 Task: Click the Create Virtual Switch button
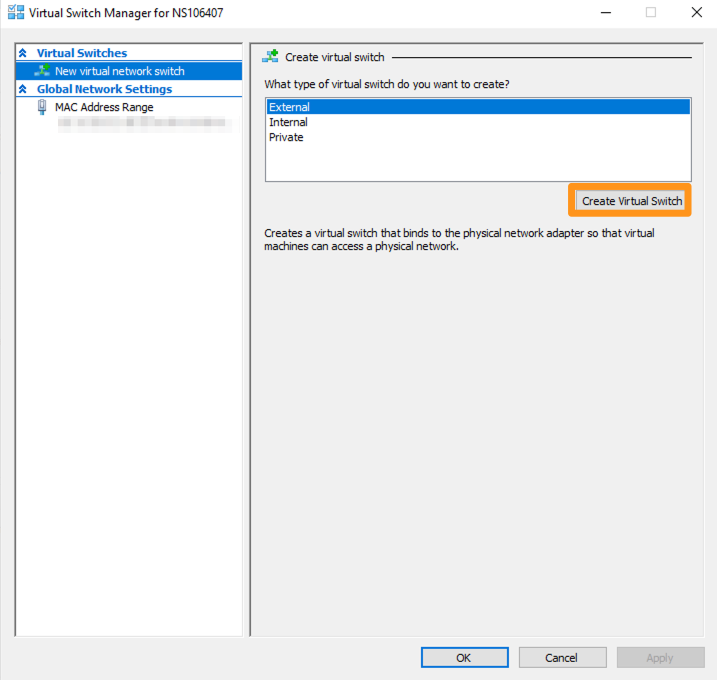click(x=630, y=201)
